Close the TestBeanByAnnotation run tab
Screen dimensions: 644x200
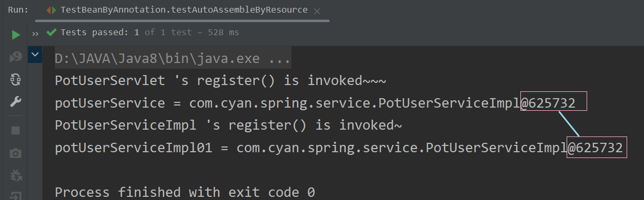(317, 10)
